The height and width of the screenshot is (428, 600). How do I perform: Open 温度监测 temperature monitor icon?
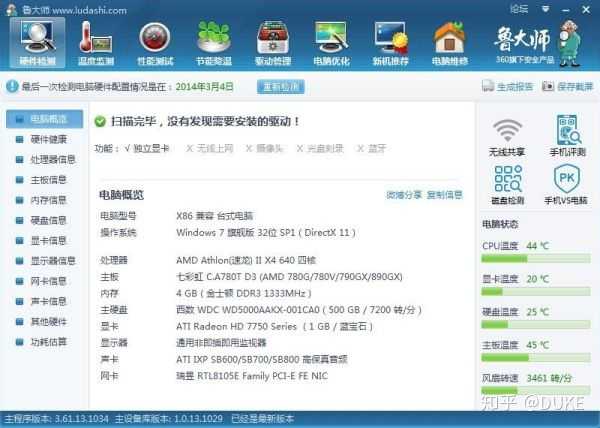(x=96, y=43)
